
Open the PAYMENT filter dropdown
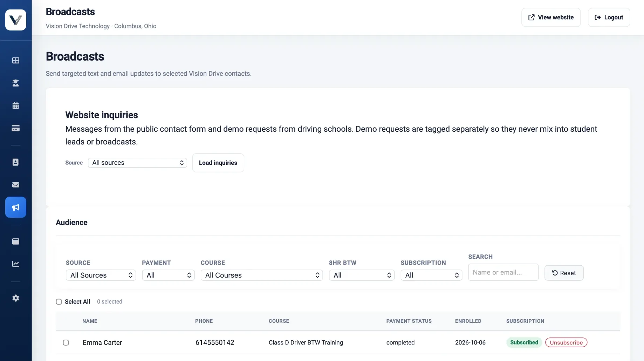pyautogui.click(x=168, y=275)
